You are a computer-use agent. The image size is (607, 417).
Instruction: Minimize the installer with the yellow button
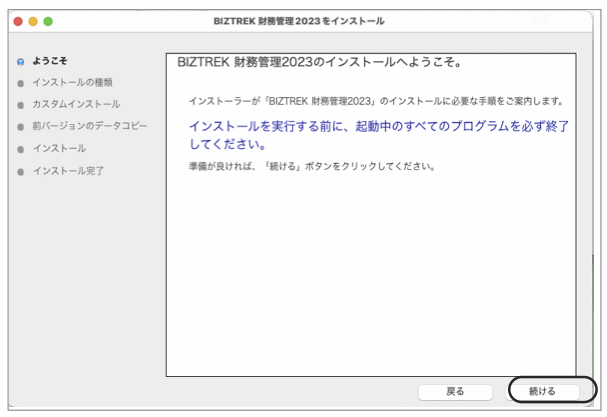tap(32, 21)
